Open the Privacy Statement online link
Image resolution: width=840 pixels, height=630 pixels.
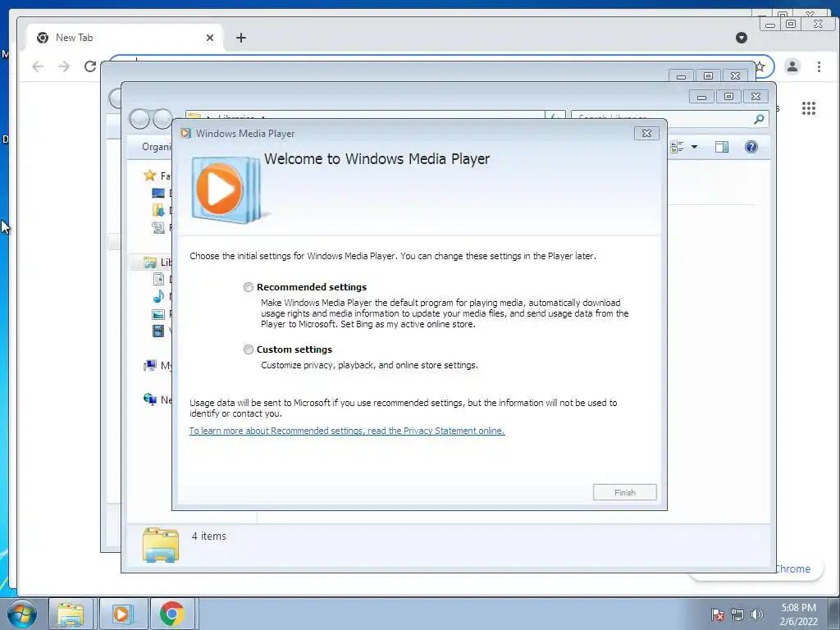click(347, 431)
